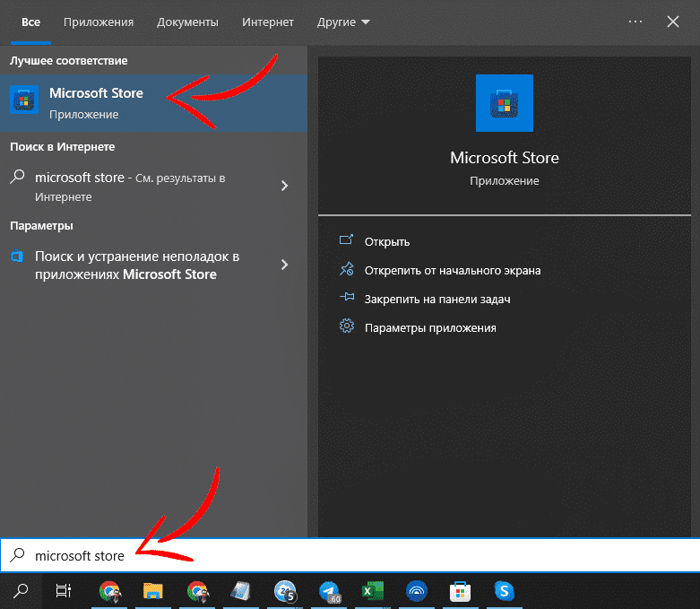Screen dimensions: 700x609
Task: Click magnifier icon inside the search box
Action: point(17,555)
